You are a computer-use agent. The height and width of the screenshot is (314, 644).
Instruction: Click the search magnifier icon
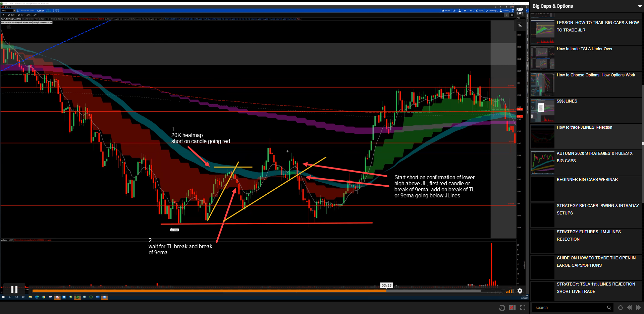click(x=609, y=308)
